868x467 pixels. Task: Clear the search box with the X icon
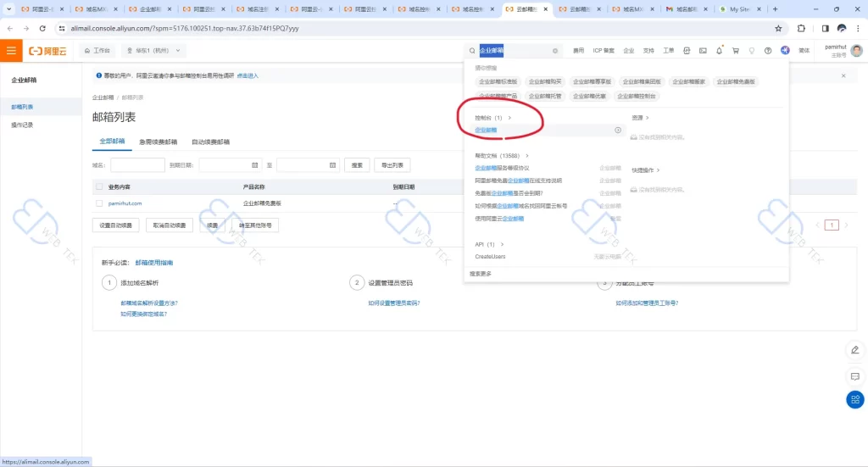click(x=556, y=51)
